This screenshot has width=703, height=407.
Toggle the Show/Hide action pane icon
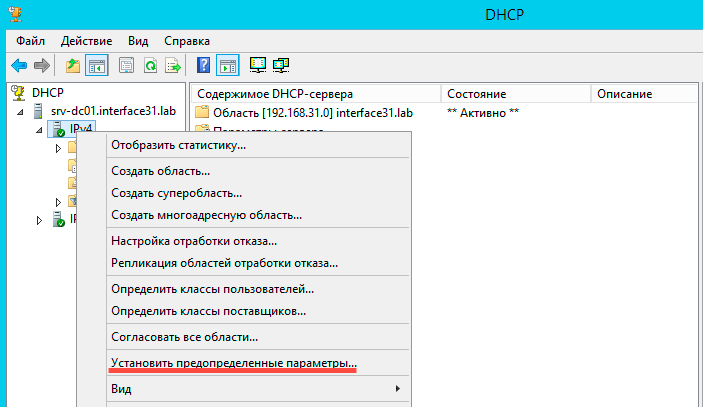[228, 65]
